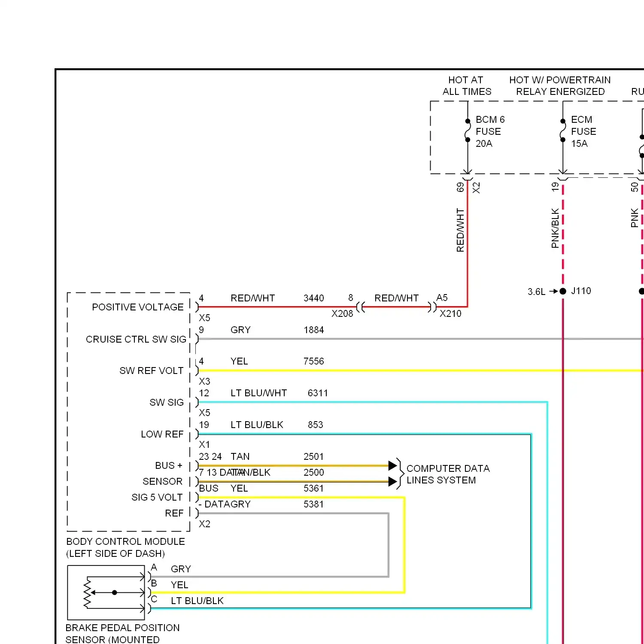
Task: Click the CRUISE CTRL SW SIG label
Action: pos(136,339)
